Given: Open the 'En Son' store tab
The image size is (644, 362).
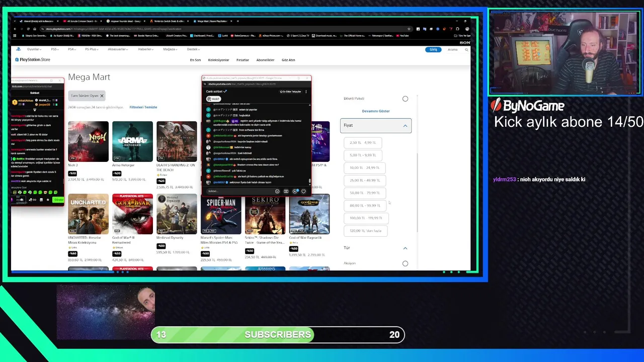Looking at the screenshot, I should point(195,60).
